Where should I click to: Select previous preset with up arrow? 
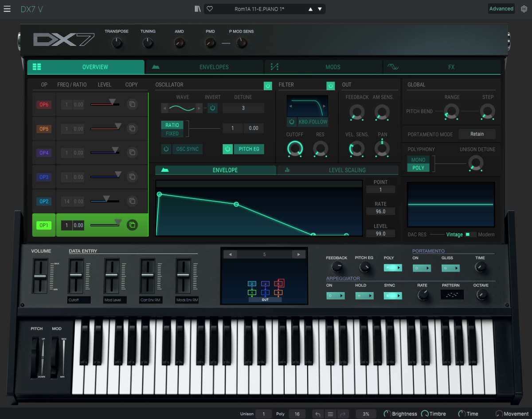click(x=310, y=9)
